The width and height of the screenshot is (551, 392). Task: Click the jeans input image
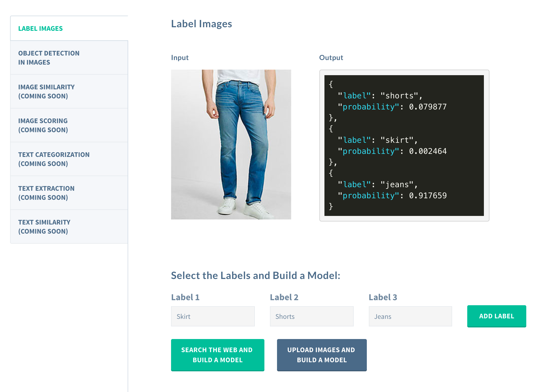click(x=231, y=144)
